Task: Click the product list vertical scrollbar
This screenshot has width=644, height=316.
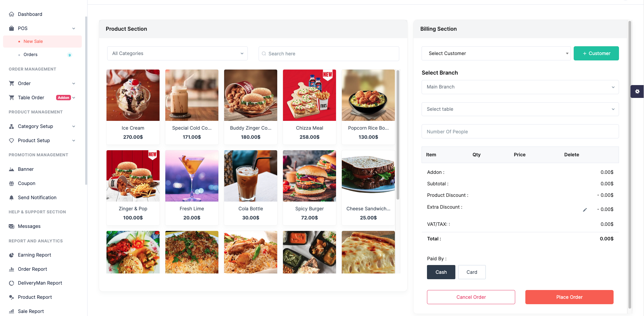Action: (398, 135)
